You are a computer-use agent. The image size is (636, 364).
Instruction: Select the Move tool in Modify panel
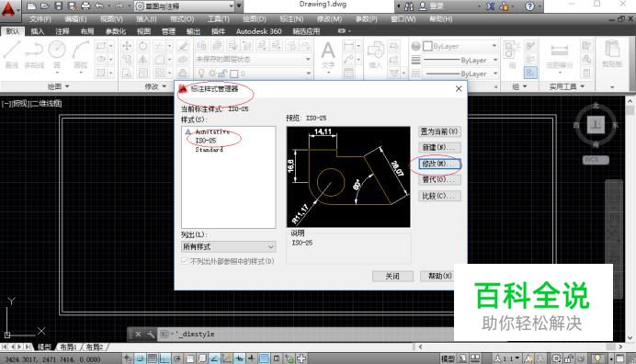127,46
